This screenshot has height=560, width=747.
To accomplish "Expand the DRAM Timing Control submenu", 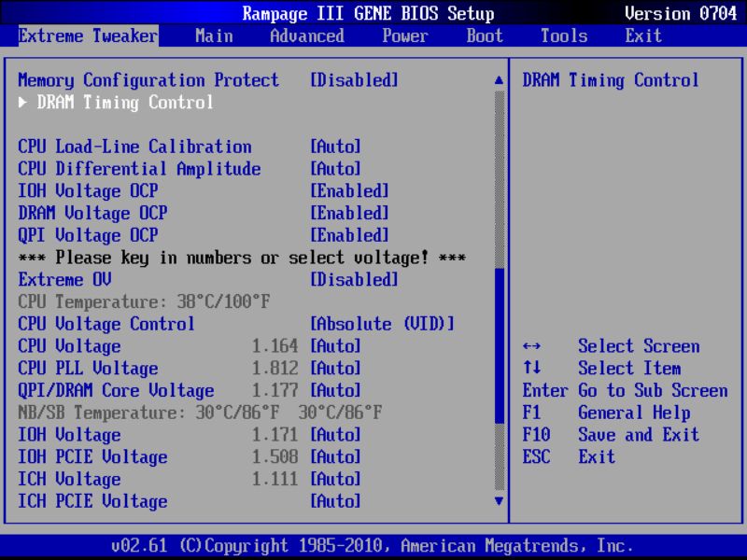I will [x=116, y=103].
